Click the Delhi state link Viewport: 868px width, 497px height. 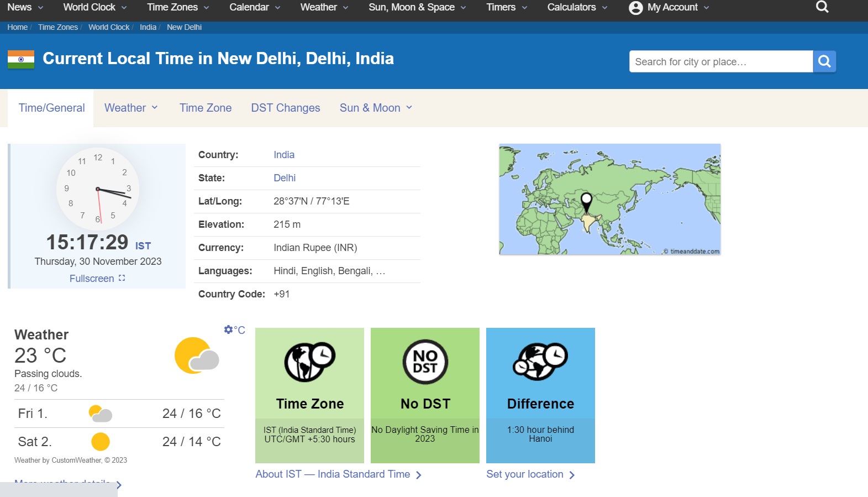285,178
